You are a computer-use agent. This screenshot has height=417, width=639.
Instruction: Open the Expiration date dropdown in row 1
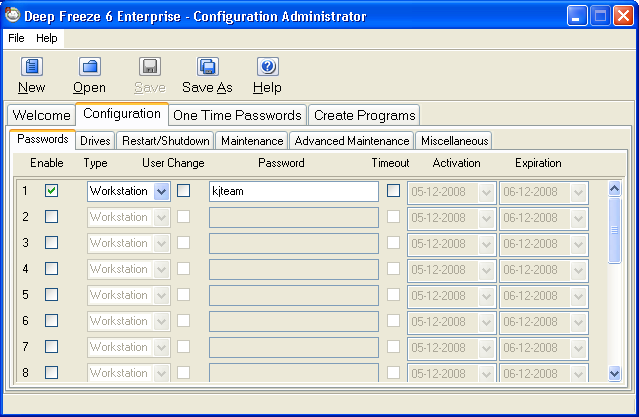(578, 192)
